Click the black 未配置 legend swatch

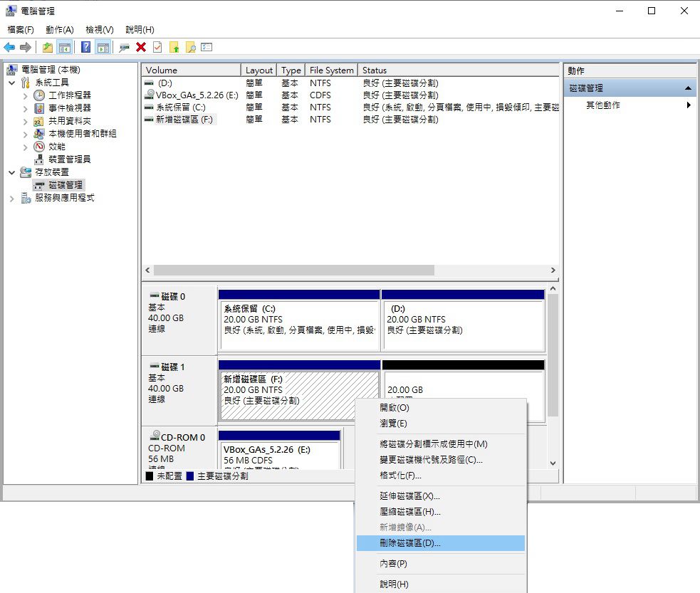[x=150, y=476]
